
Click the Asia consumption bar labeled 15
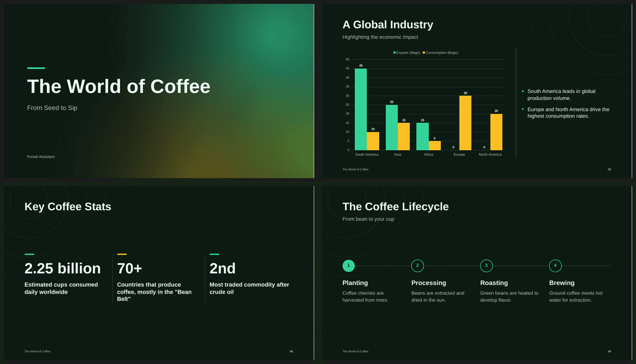(404, 137)
